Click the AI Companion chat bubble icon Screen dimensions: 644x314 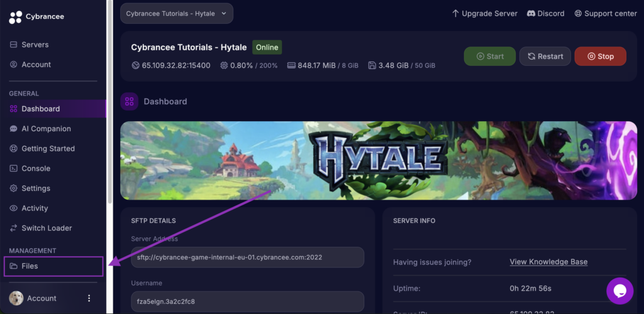[14, 129]
